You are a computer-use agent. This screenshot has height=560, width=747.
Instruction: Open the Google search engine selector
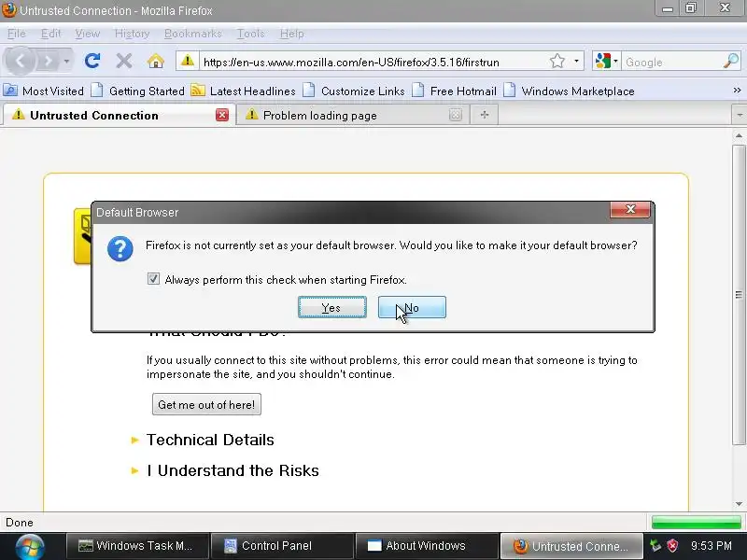click(606, 61)
